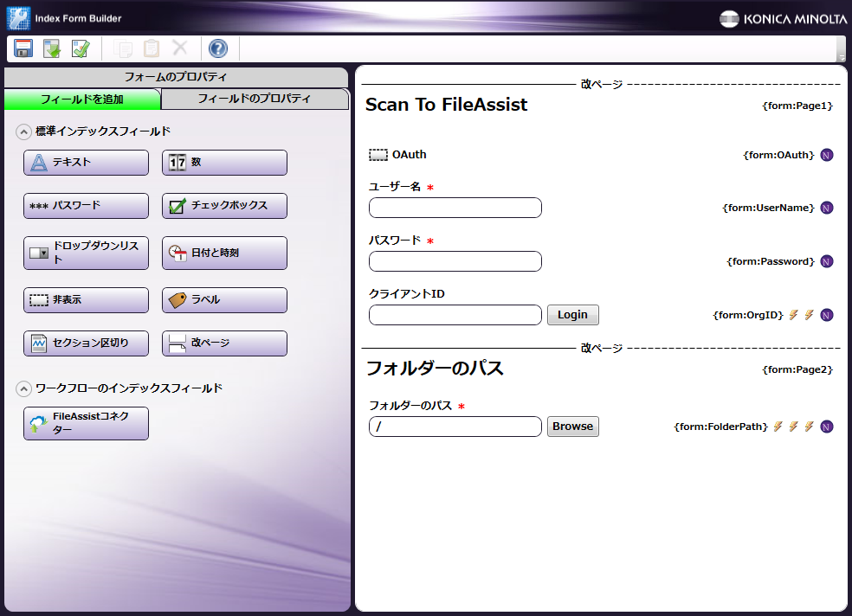Collapse the ワークフローのインデックスフィールド section
The image size is (852, 616).
pos(23,389)
